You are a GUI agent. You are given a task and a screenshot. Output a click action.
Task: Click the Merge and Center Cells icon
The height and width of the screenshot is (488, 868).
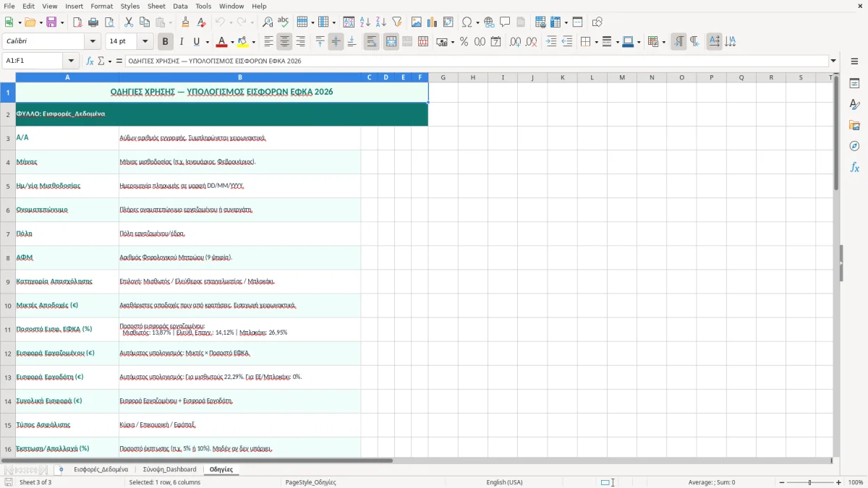(391, 42)
